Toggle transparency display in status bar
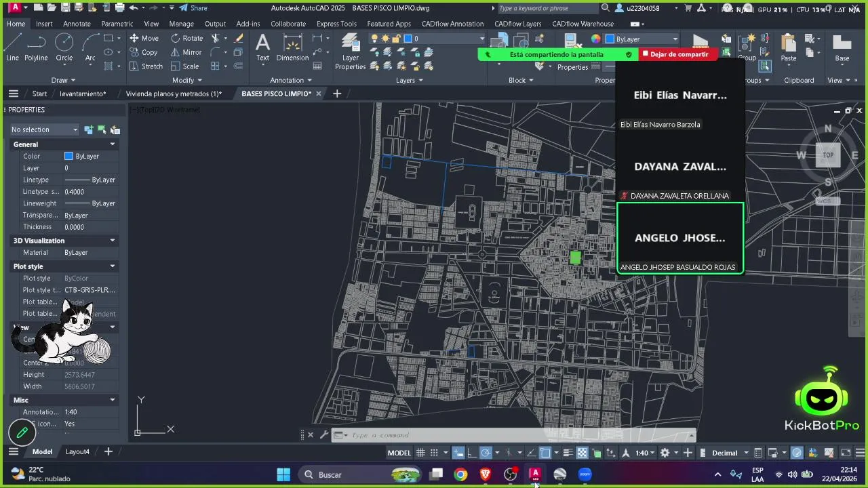This screenshot has width=868, height=488. [x=582, y=453]
